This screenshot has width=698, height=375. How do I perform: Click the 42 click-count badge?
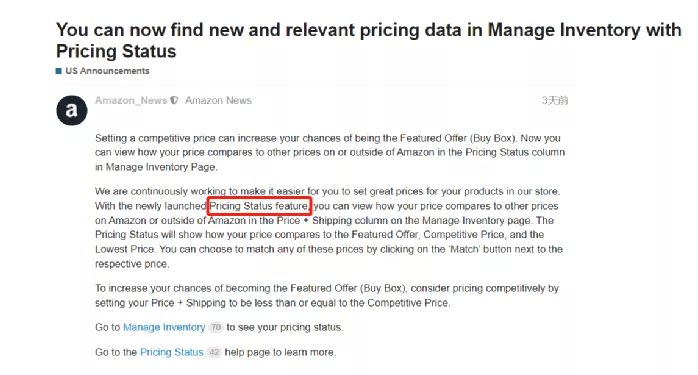coord(214,352)
